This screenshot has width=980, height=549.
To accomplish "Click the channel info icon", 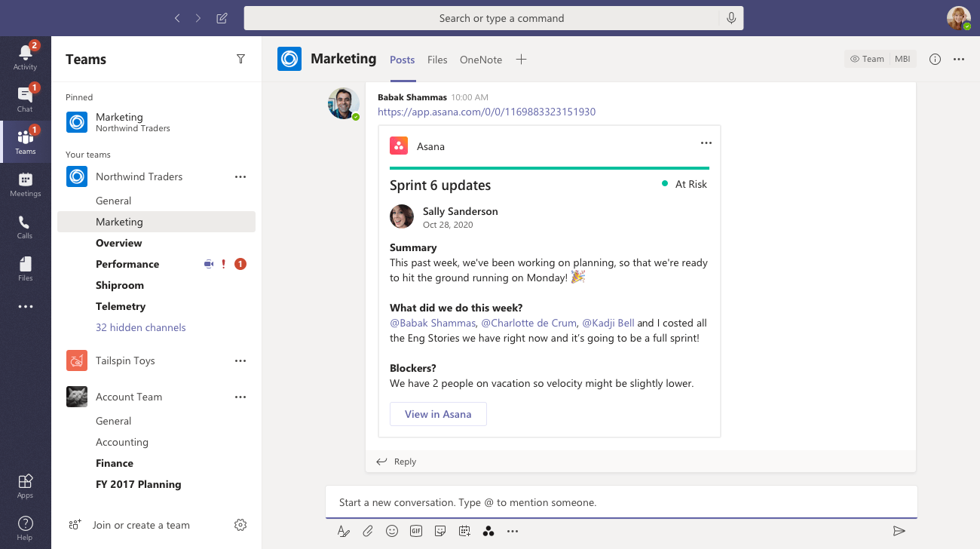I will click(935, 59).
